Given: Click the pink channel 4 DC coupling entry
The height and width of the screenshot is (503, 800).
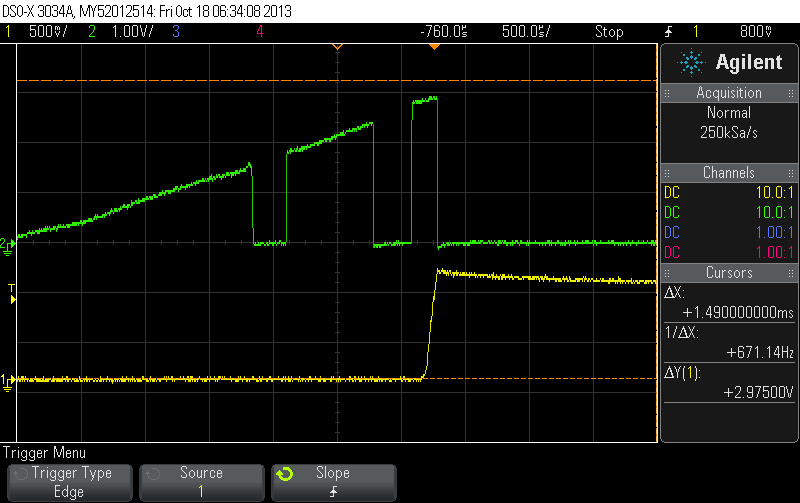Looking at the screenshot, I should coord(672,253).
